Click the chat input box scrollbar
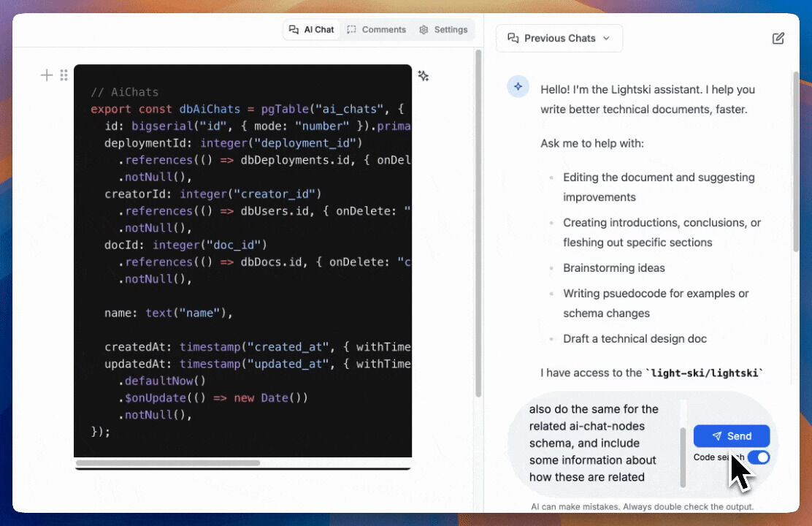The width and height of the screenshot is (812, 526). tap(683, 457)
